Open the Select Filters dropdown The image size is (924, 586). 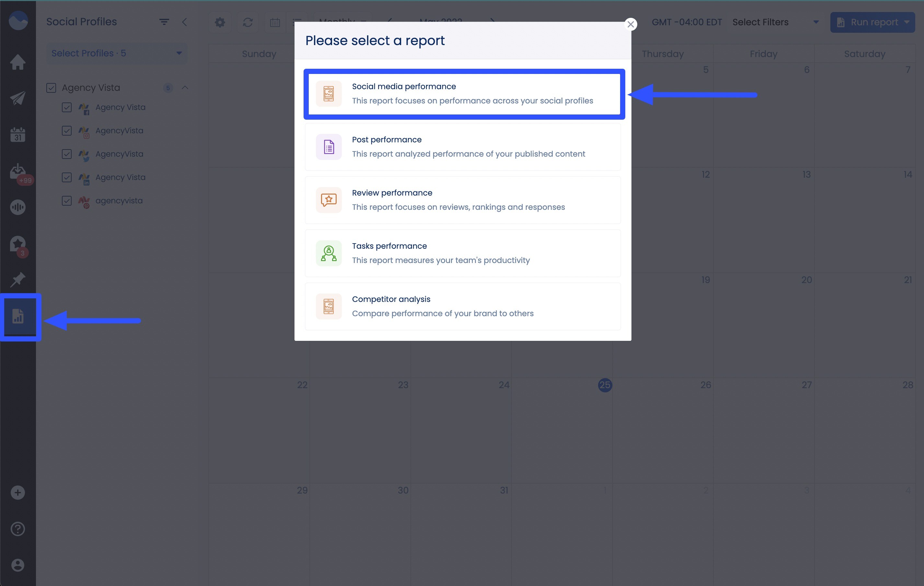[775, 22]
